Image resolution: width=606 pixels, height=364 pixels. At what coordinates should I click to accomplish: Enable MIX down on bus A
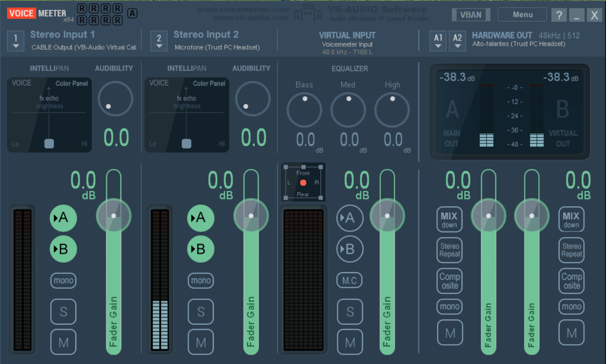449,220
